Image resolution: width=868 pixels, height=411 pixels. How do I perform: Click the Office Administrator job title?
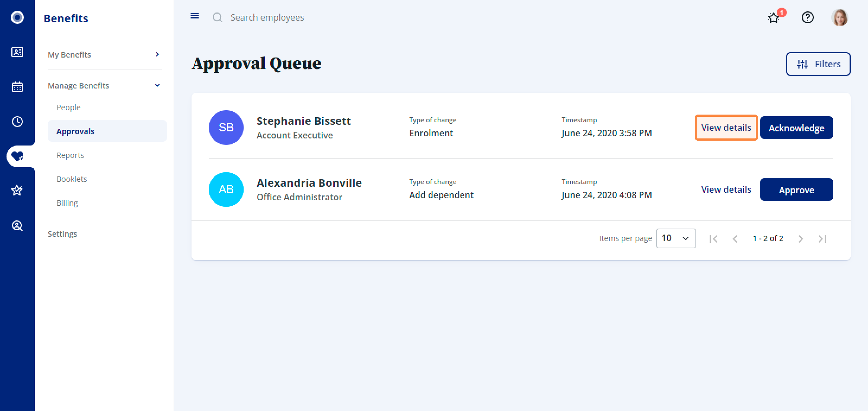tap(299, 197)
